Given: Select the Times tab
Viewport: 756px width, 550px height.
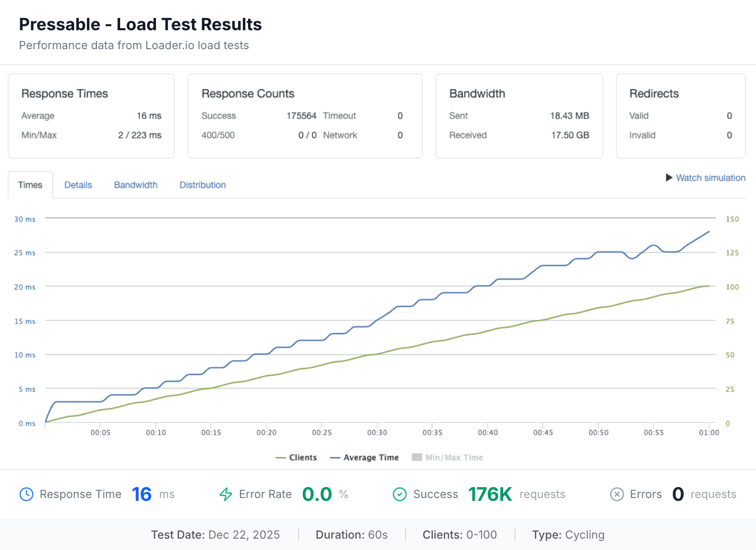Looking at the screenshot, I should (30, 185).
